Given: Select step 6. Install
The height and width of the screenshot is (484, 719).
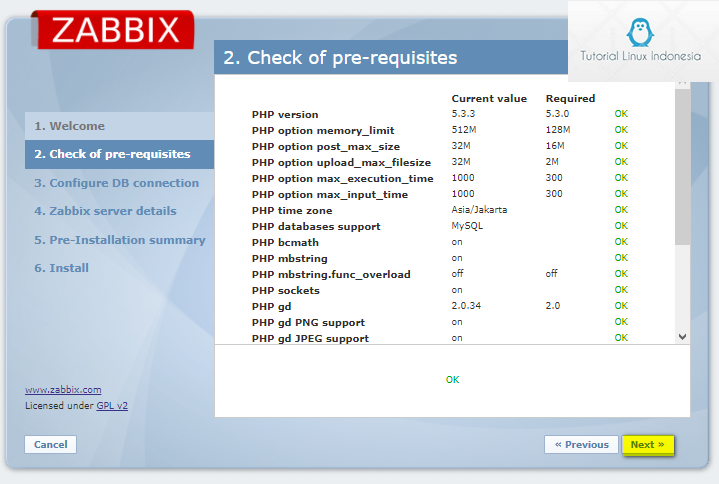Looking at the screenshot, I should click(61, 268).
